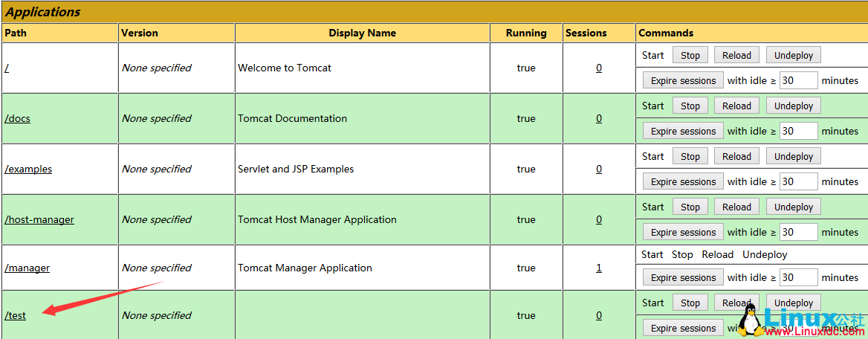Viewport: 868px width, 339px height.
Task: Reload the /examples application
Action: (x=736, y=156)
